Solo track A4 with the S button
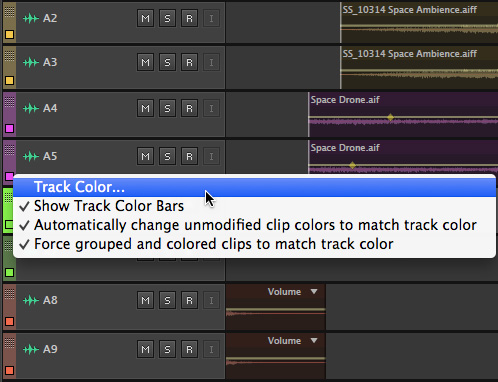498x382 pixels. tap(167, 108)
